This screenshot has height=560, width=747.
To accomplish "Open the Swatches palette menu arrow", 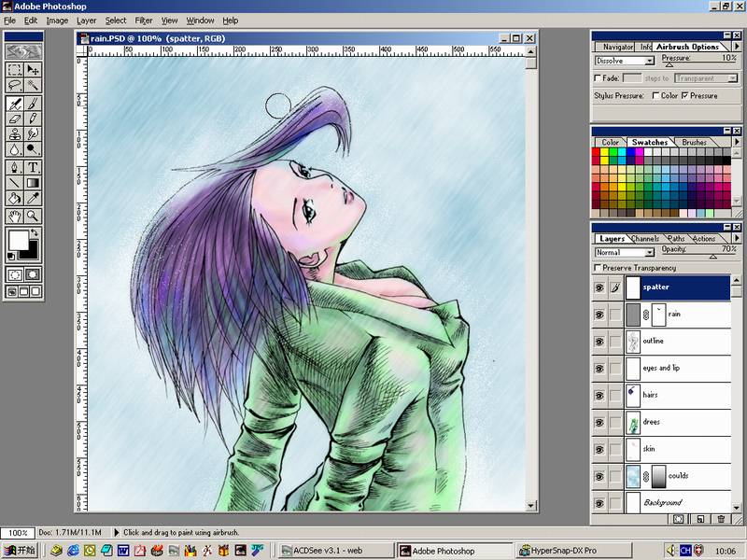I will pos(737,142).
